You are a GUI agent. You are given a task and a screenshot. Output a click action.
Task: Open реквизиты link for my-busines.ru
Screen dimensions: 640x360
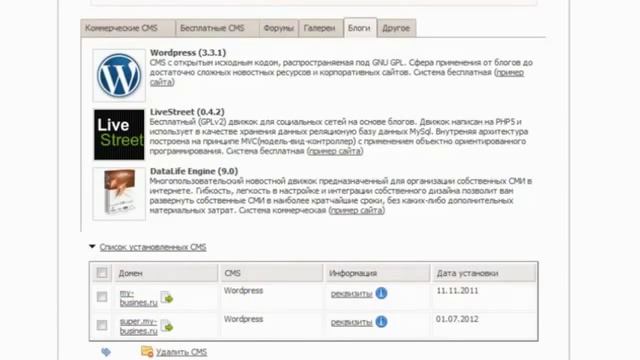(x=351, y=293)
